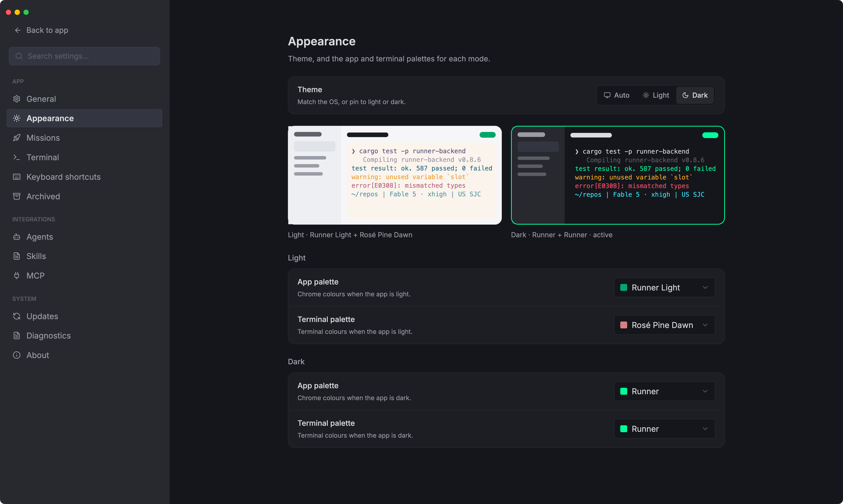The width and height of the screenshot is (843, 504).
Task: Click "Chrome colours when the app is light."
Action: click(354, 294)
